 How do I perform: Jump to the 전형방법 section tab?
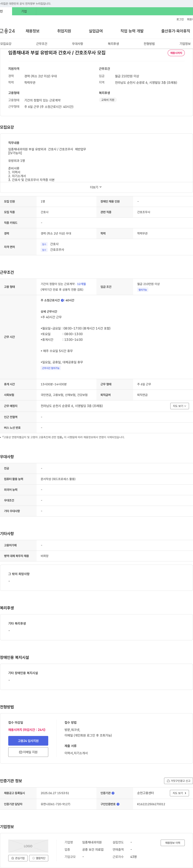[149, 44]
